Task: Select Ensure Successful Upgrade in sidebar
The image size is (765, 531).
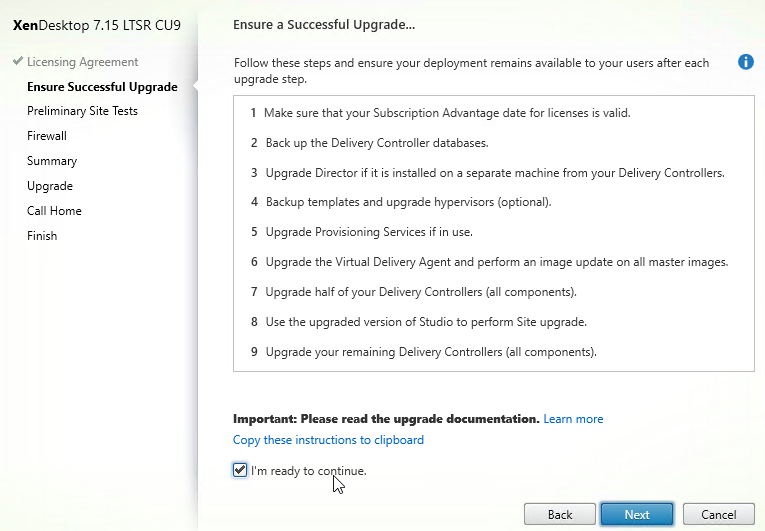Action: click(102, 87)
